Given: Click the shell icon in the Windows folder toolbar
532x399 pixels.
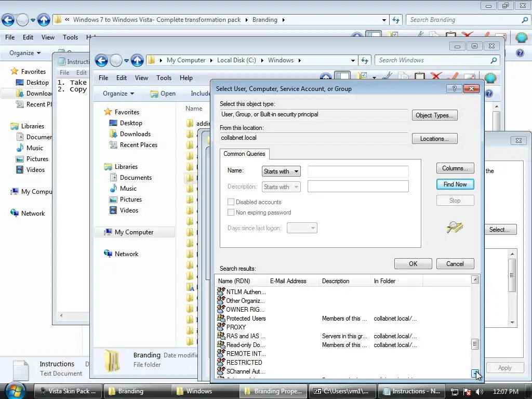Looking at the screenshot, I should coord(490,78).
